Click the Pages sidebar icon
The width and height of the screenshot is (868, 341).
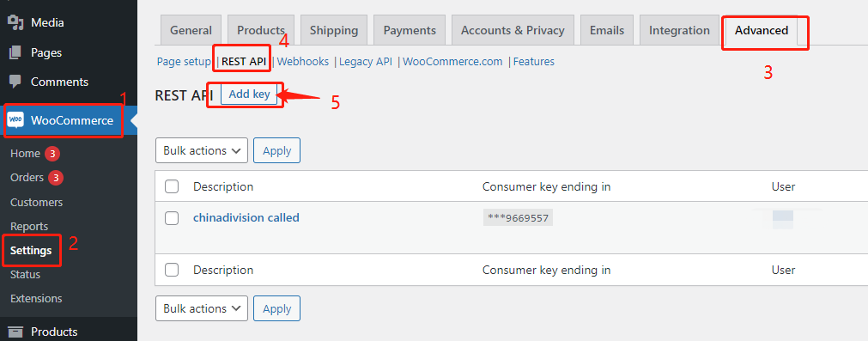click(x=16, y=52)
